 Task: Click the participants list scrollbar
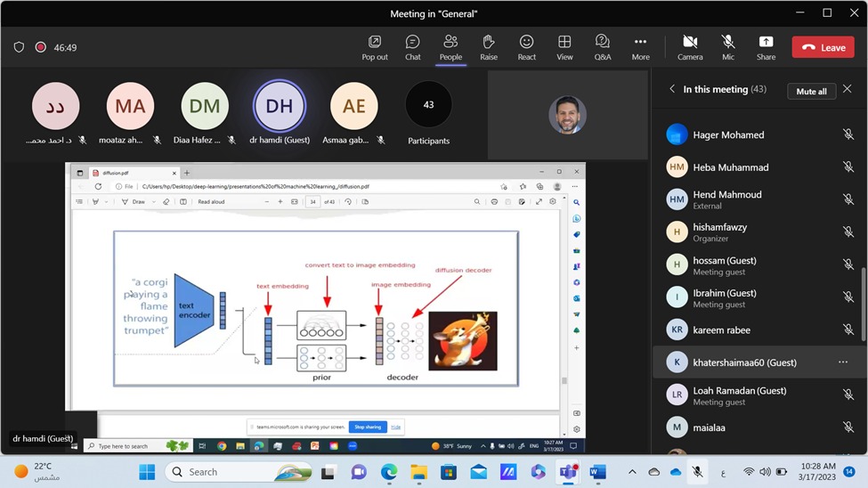[x=863, y=303]
